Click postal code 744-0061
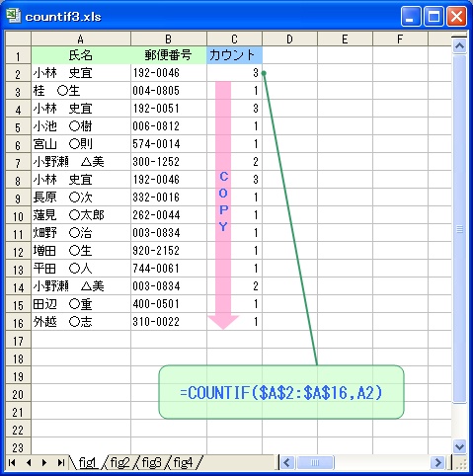This screenshot has height=476, width=473. (x=169, y=269)
